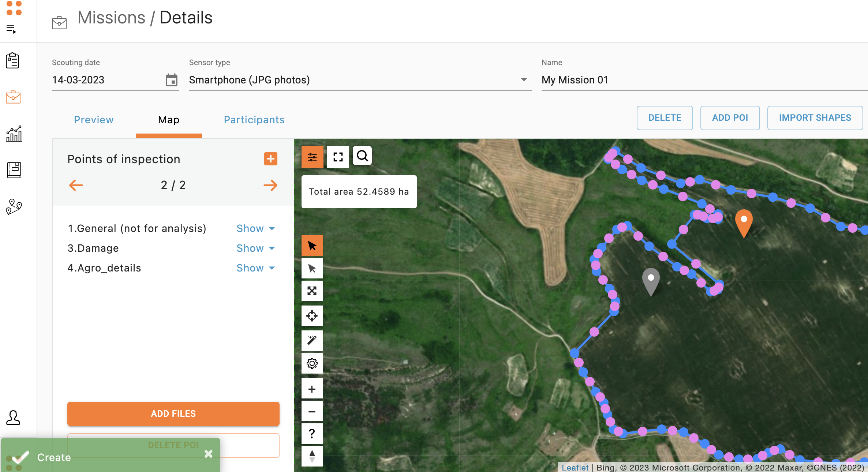Click the ADD FILES button
Viewport: 868px width, 472px height.
coord(173,413)
